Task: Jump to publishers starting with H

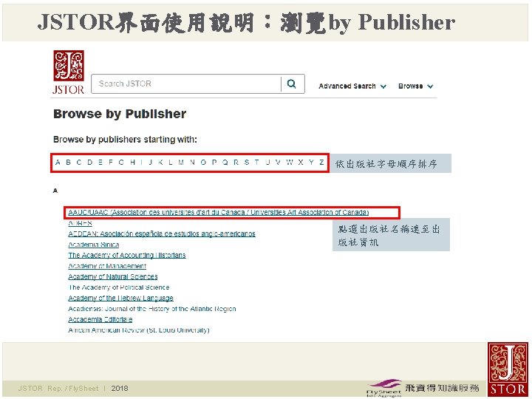Action: click(x=133, y=163)
